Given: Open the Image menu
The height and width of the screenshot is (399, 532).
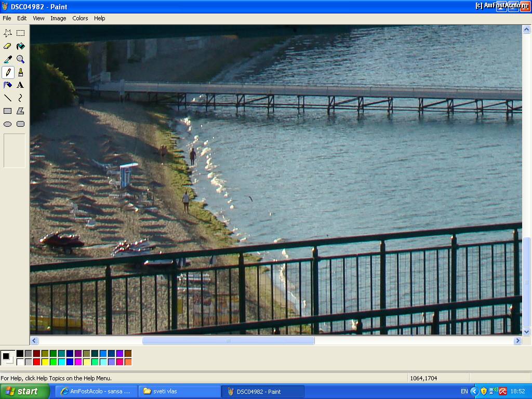Looking at the screenshot, I should pyautogui.click(x=58, y=18).
